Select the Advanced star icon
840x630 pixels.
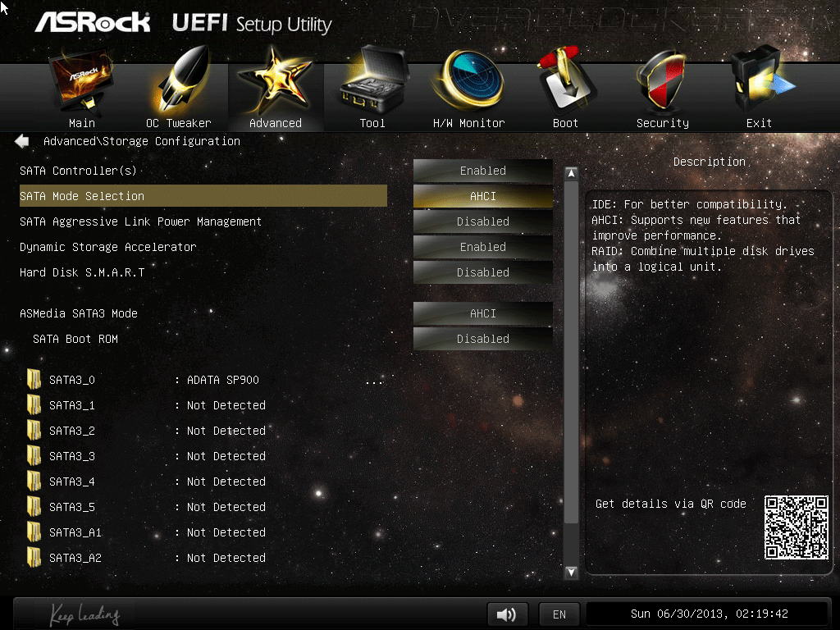(276, 80)
